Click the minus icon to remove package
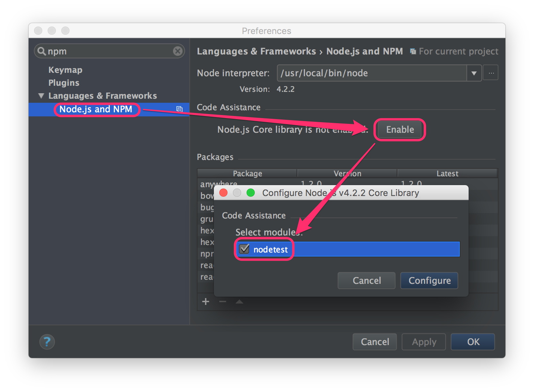 click(x=223, y=301)
